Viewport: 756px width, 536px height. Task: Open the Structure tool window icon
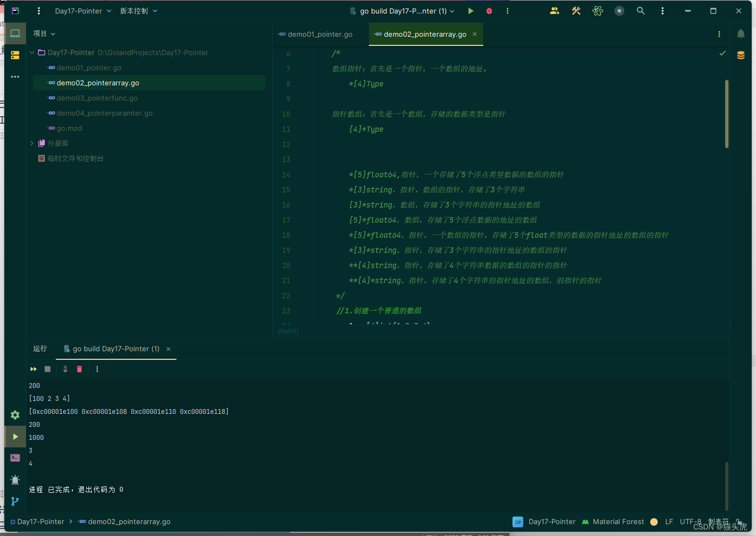(x=15, y=55)
